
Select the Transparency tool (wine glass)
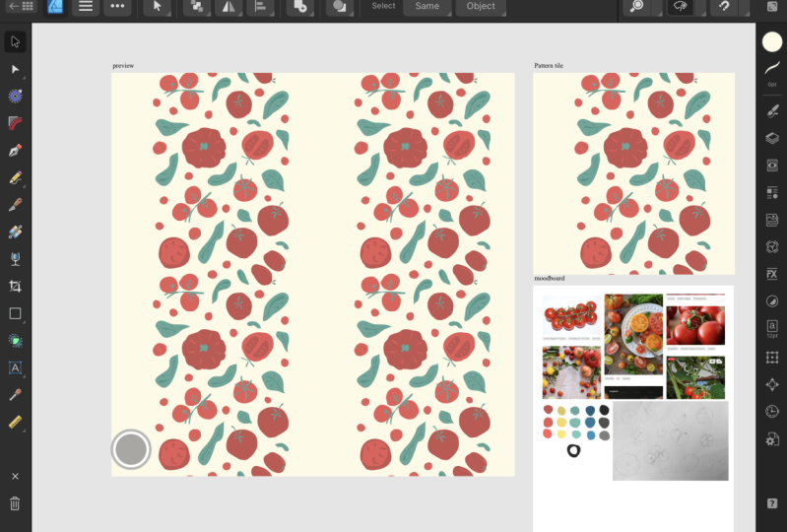point(15,259)
